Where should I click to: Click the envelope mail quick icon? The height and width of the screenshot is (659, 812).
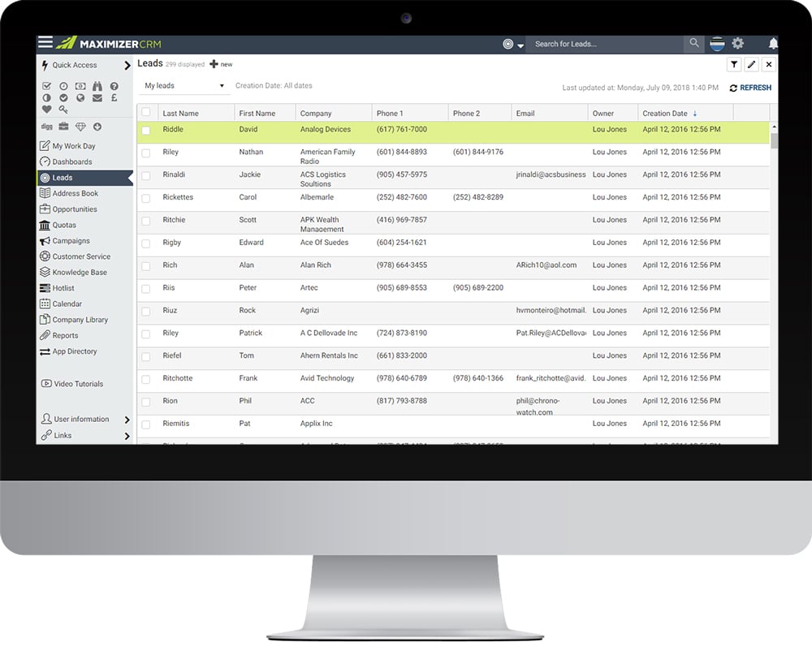tap(97, 97)
